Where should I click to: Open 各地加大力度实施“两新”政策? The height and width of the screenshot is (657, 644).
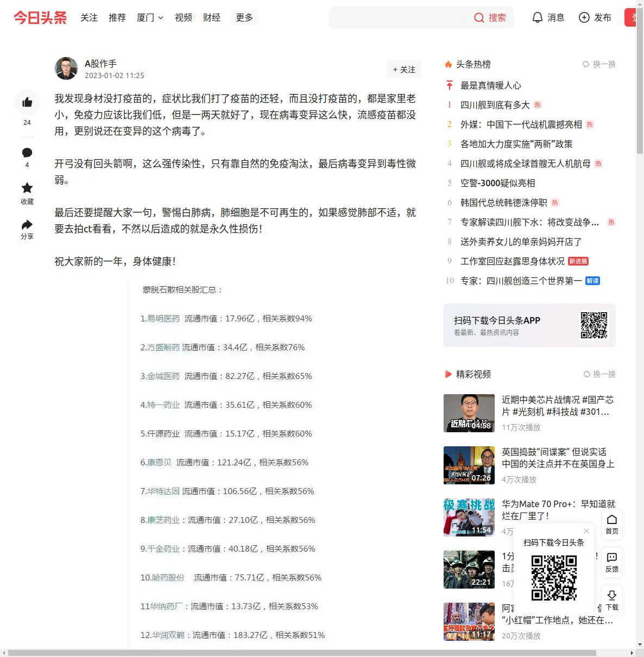pos(516,144)
